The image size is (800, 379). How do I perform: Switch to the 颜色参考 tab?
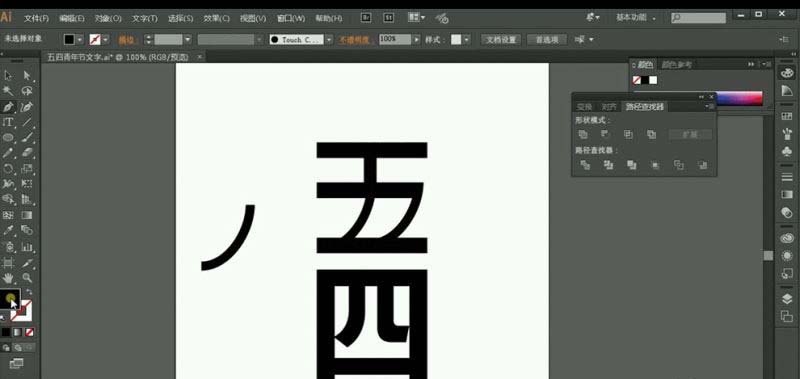point(677,65)
